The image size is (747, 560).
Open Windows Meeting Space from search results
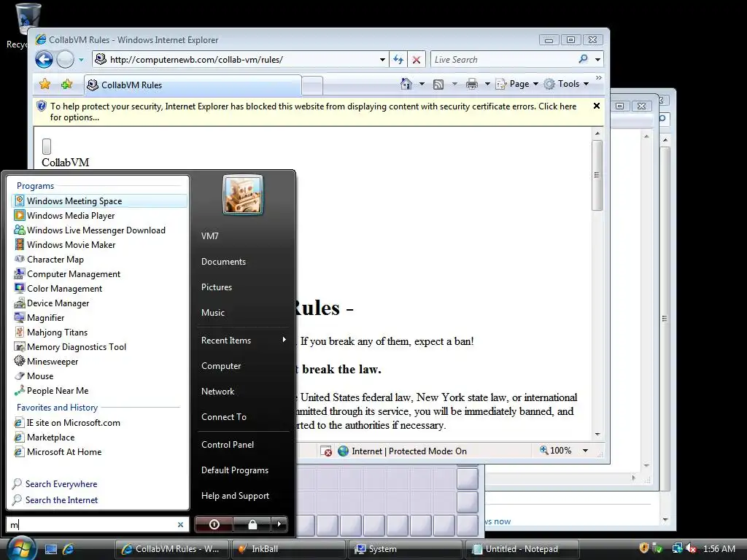(99, 201)
